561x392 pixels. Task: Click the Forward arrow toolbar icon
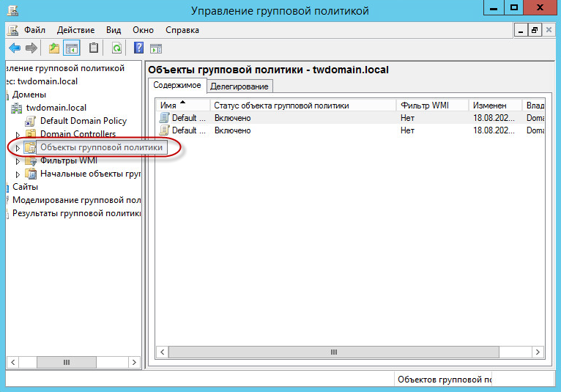click(31, 48)
